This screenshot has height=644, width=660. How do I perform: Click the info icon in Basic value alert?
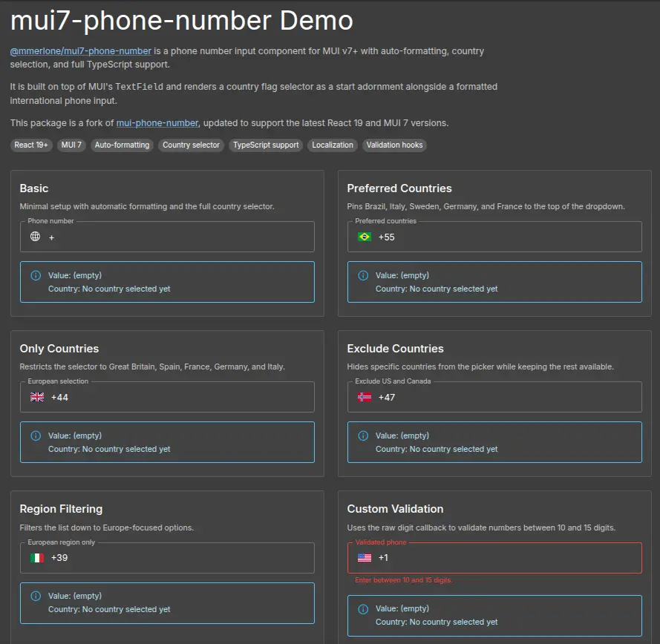[x=36, y=275]
